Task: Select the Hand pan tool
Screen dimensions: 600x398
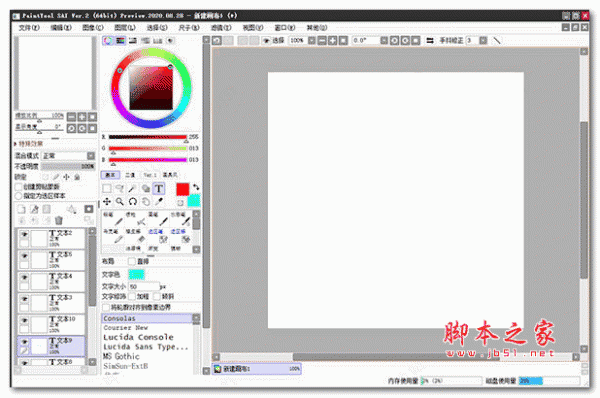Action: point(145,202)
